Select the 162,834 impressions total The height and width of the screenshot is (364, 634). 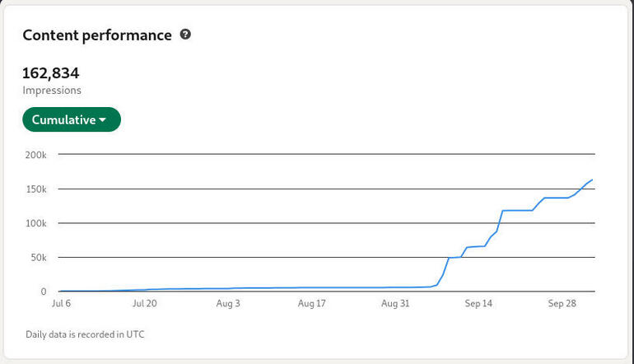click(51, 73)
